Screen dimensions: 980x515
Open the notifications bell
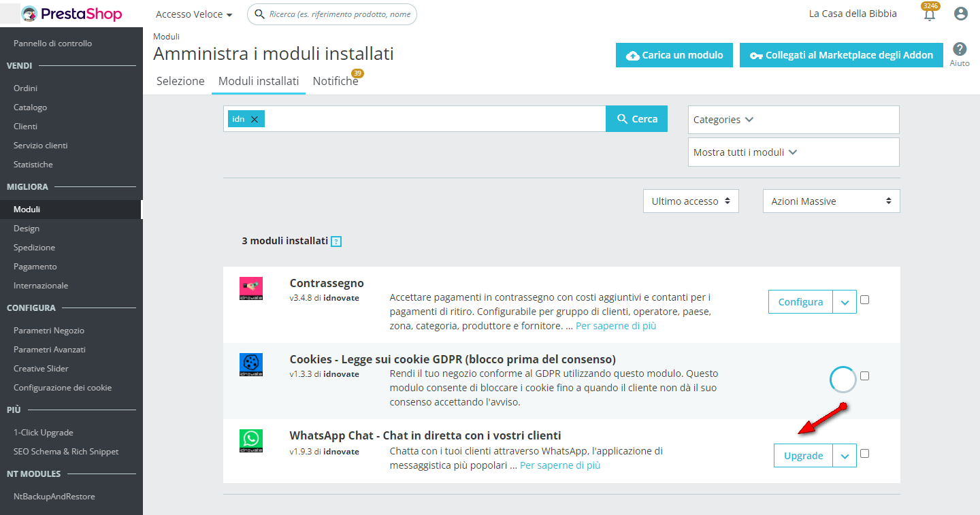point(929,14)
